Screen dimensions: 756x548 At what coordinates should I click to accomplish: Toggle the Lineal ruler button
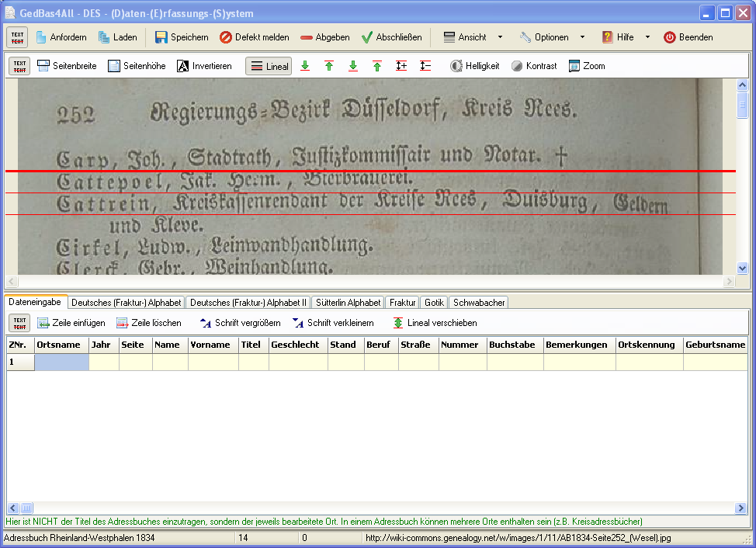[x=269, y=66]
